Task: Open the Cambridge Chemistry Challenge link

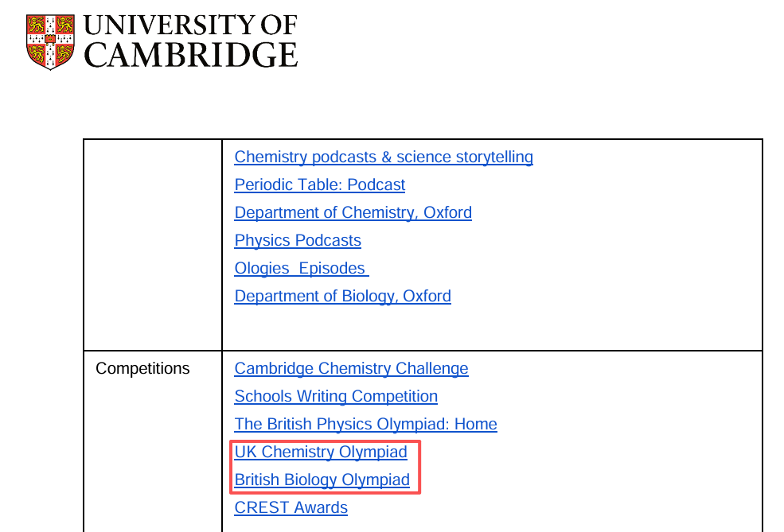Action: pyautogui.click(x=351, y=369)
